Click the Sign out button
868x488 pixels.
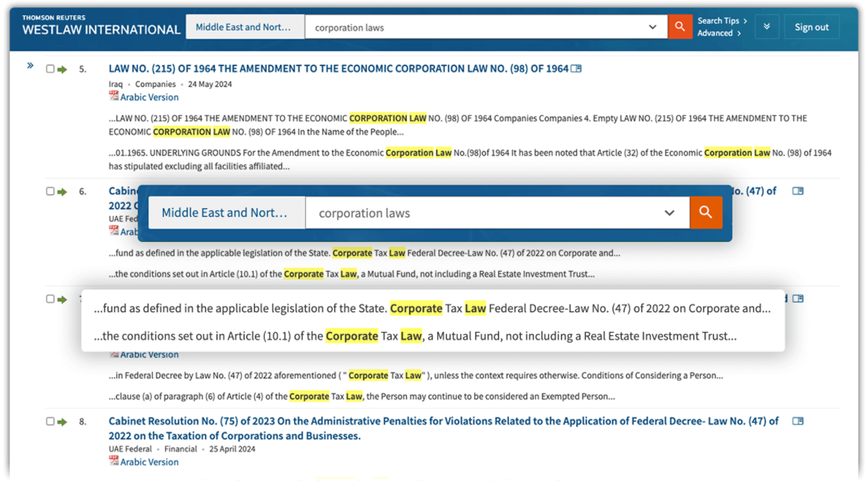(x=812, y=27)
